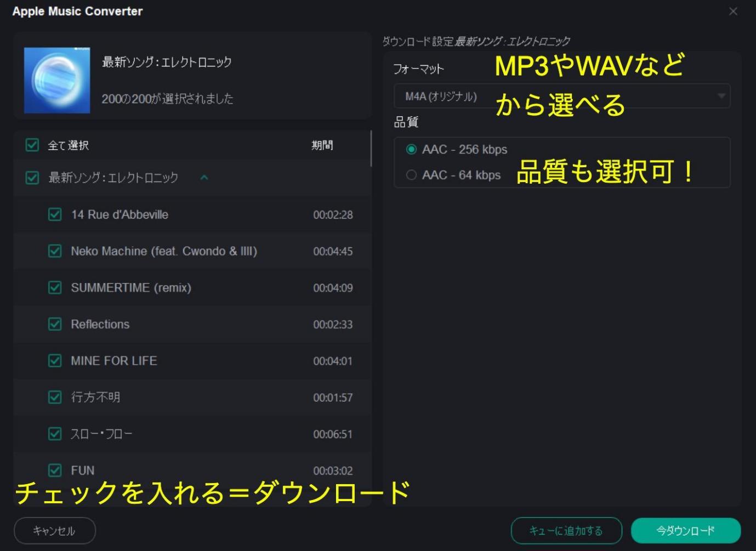Select AAC - 64 kbps quality
Screen dimensions: 756x551
pyautogui.click(x=411, y=175)
